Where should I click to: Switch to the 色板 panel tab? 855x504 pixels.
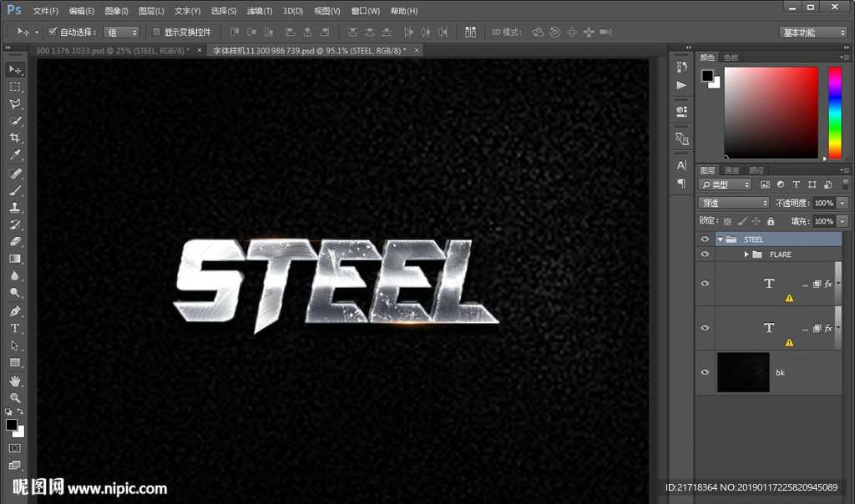pyautogui.click(x=731, y=58)
